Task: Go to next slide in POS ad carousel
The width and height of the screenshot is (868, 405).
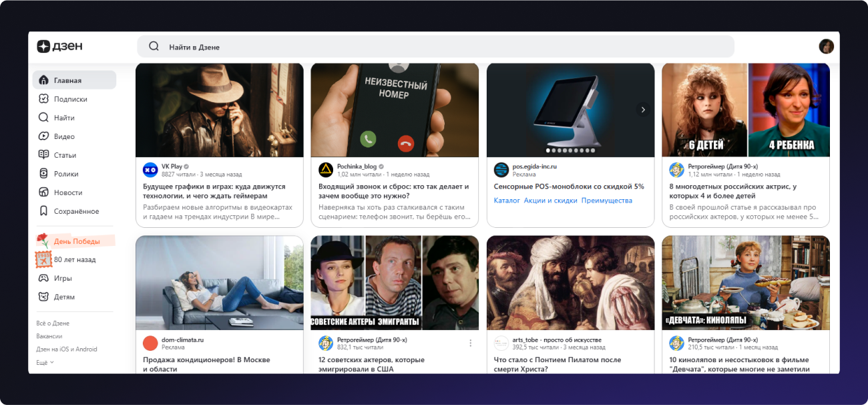Action: tap(643, 110)
